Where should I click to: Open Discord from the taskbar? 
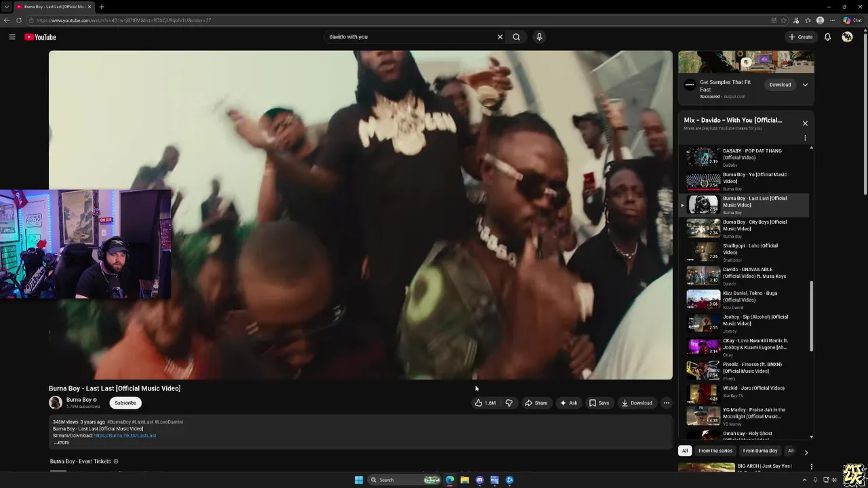pyautogui.click(x=479, y=480)
